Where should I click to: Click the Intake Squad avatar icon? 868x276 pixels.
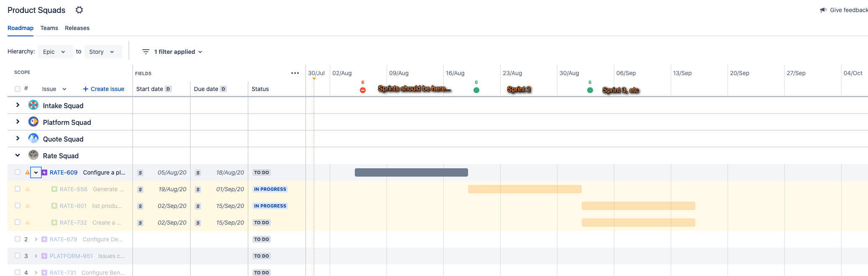pos(33,105)
